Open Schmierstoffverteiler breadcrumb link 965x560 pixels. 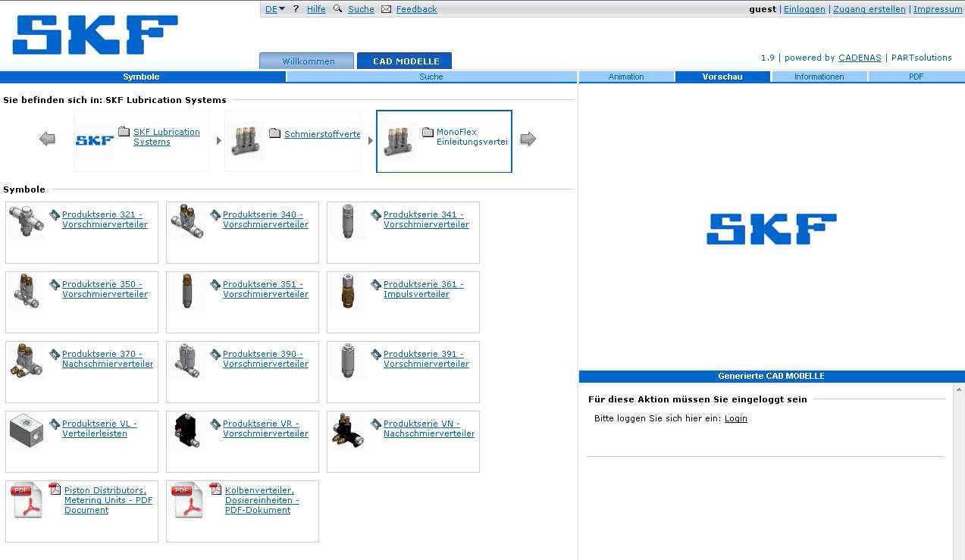pos(322,134)
